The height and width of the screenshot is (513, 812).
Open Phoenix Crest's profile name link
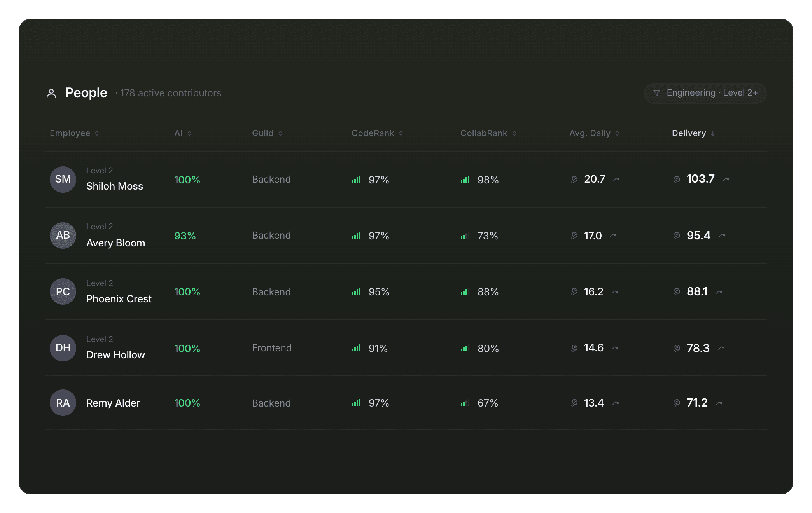coord(119,299)
